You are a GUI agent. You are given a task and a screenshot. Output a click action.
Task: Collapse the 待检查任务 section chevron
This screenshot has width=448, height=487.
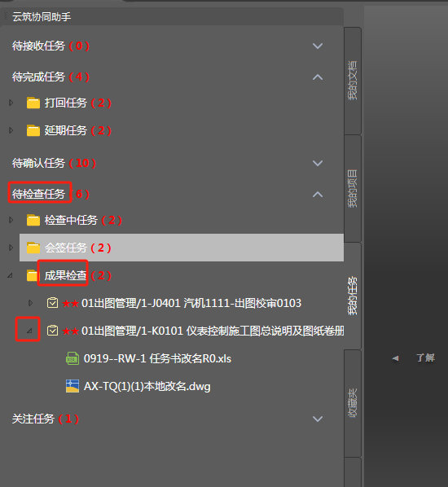318,195
